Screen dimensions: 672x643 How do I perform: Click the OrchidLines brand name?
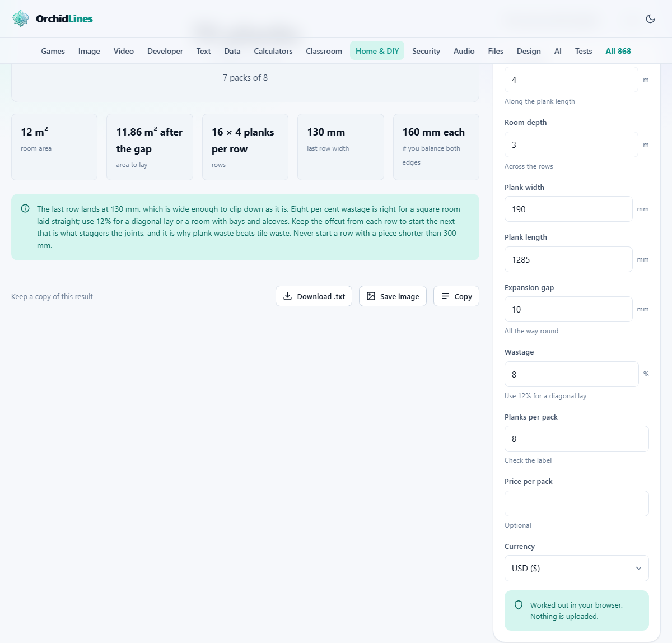pos(64,18)
